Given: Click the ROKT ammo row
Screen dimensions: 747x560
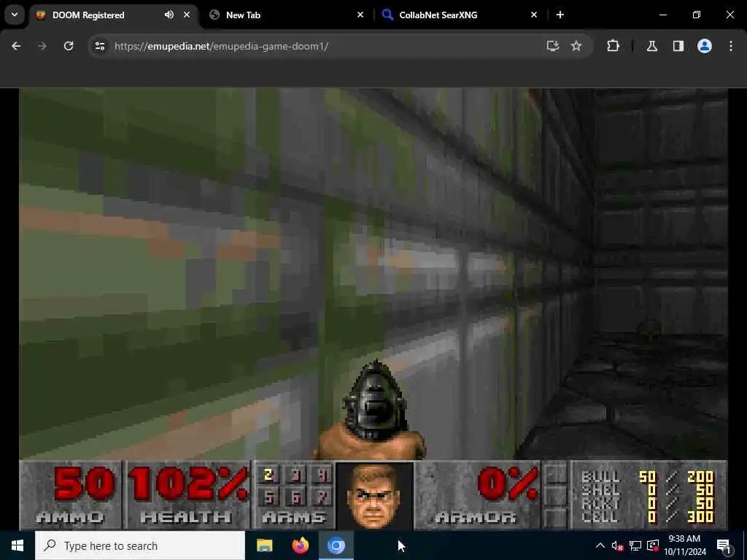Looking at the screenshot, I should 648,503.
